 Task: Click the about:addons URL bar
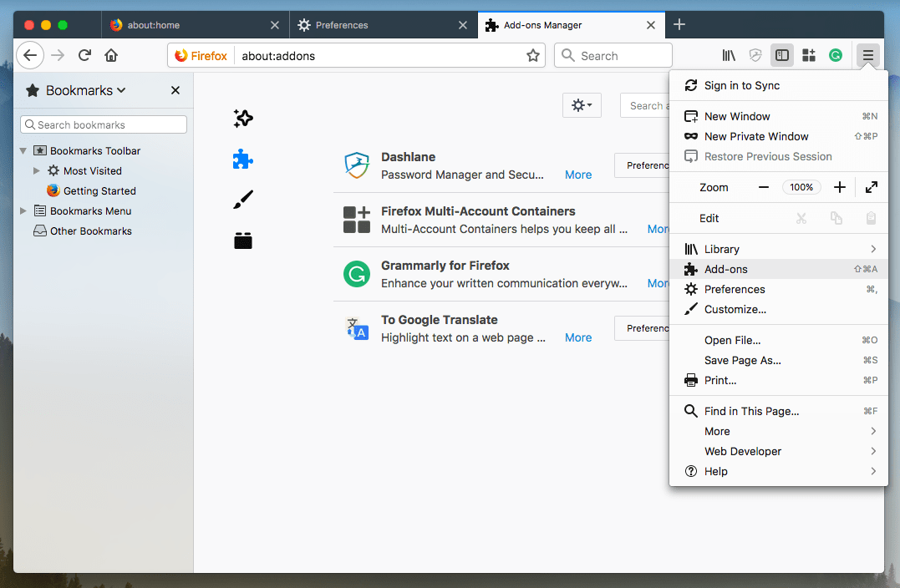click(x=379, y=56)
